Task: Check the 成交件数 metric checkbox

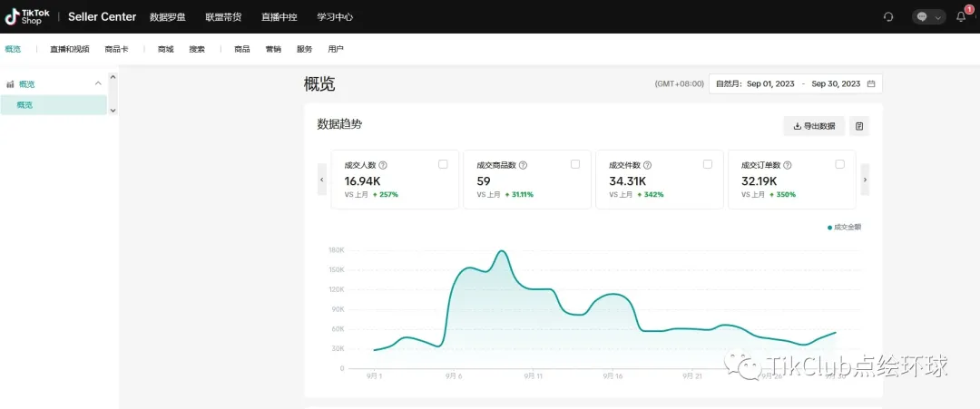Action: click(x=708, y=164)
